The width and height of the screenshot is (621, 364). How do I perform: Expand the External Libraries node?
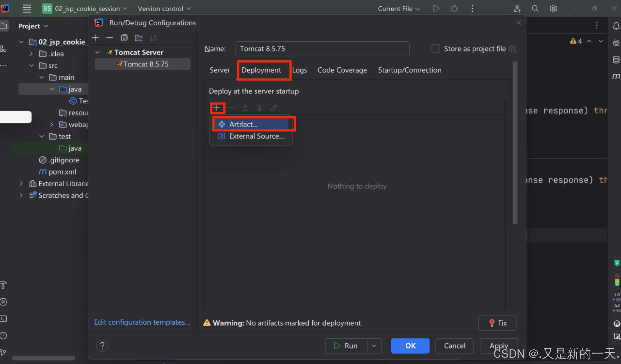point(21,183)
